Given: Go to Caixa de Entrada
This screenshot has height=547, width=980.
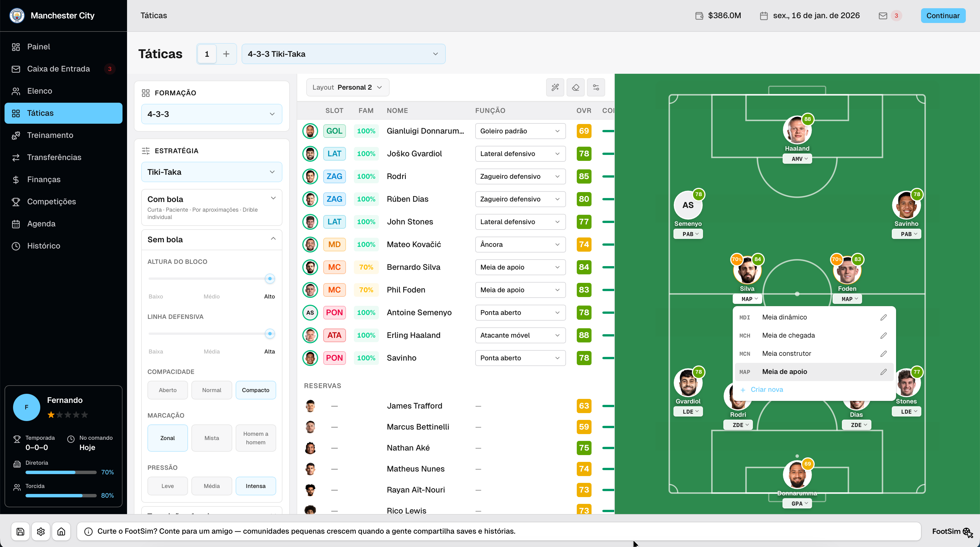Looking at the screenshot, I should 64,69.
